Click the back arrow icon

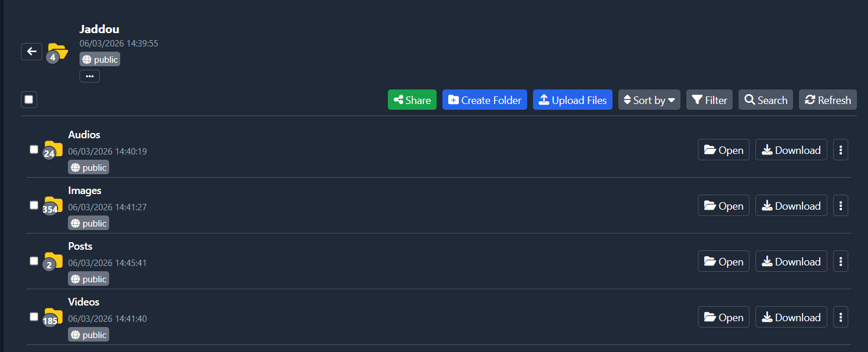tap(31, 52)
